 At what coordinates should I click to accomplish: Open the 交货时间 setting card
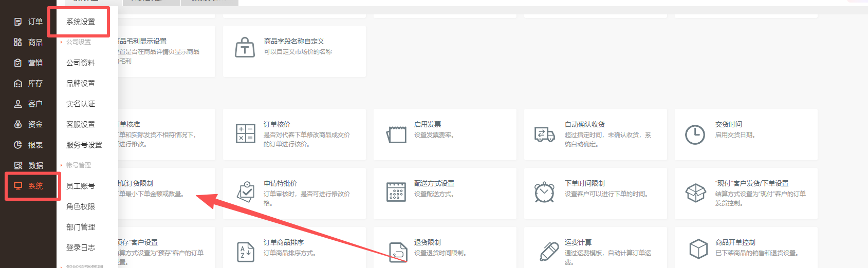(x=746, y=135)
